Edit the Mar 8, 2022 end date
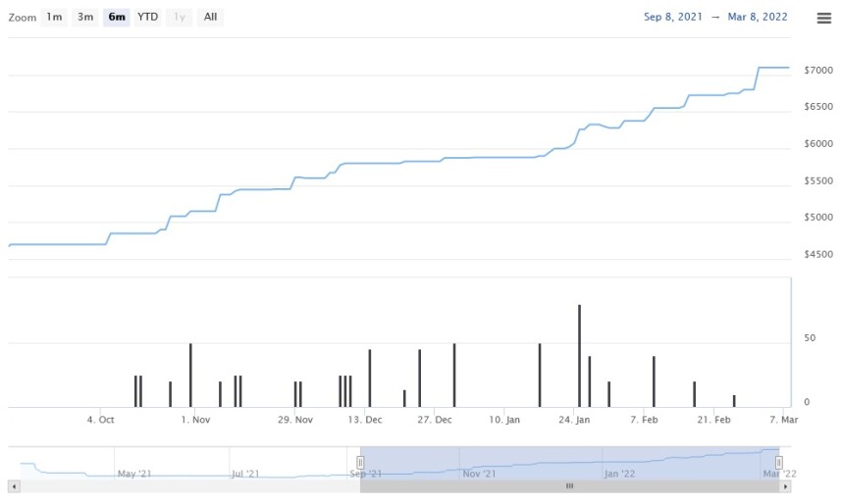842x504 pixels. (758, 17)
